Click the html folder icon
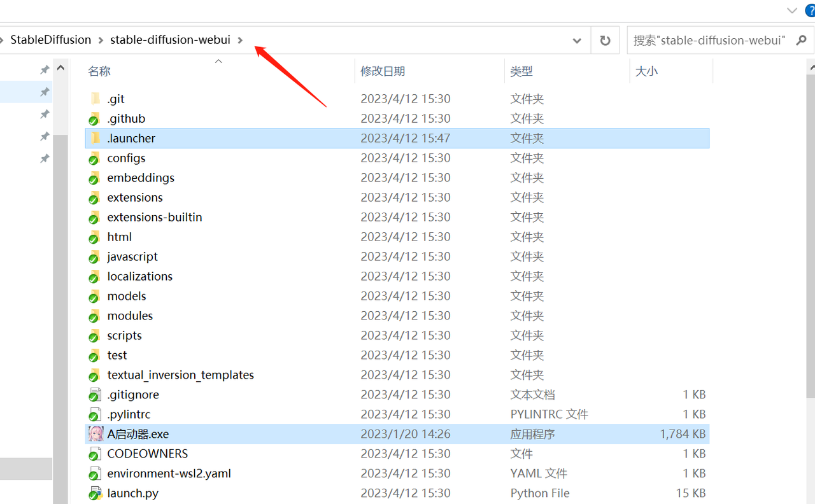The image size is (815, 504). point(95,237)
